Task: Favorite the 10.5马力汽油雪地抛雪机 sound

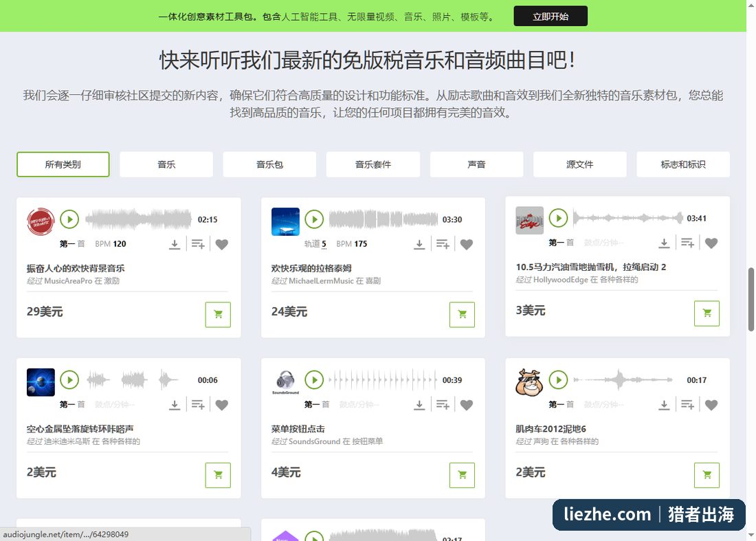Action: [x=711, y=243]
